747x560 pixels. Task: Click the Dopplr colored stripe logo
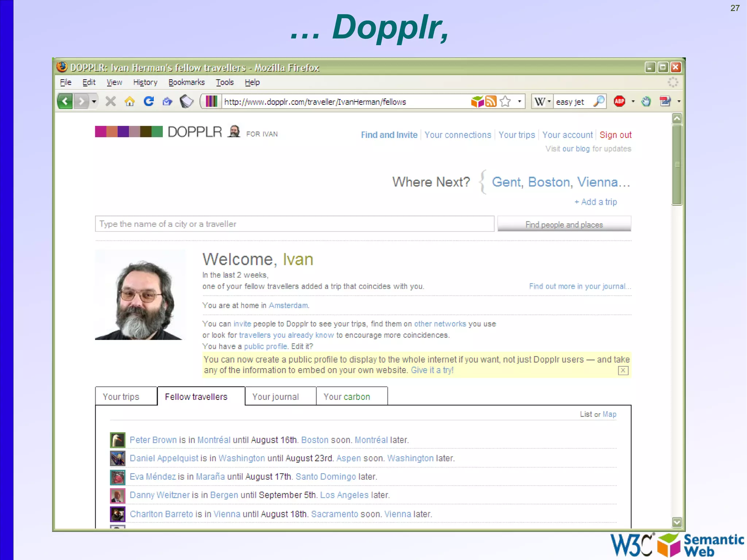(129, 132)
